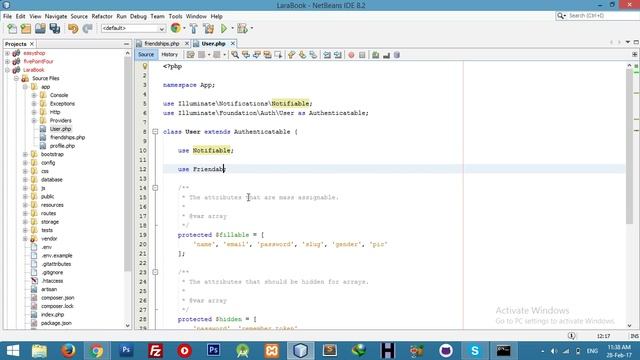Close the friendships.php tab

click(187, 43)
